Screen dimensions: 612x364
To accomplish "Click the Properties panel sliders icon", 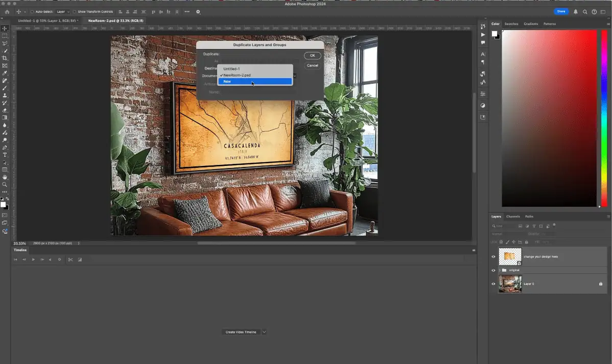I will 483,94.
